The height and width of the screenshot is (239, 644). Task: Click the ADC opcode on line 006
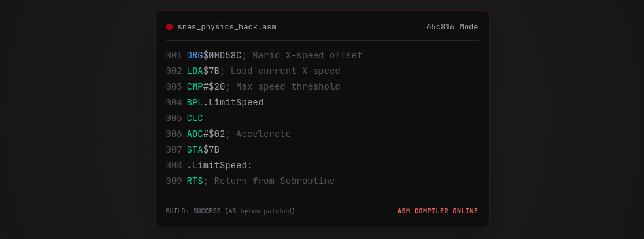[x=195, y=134]
